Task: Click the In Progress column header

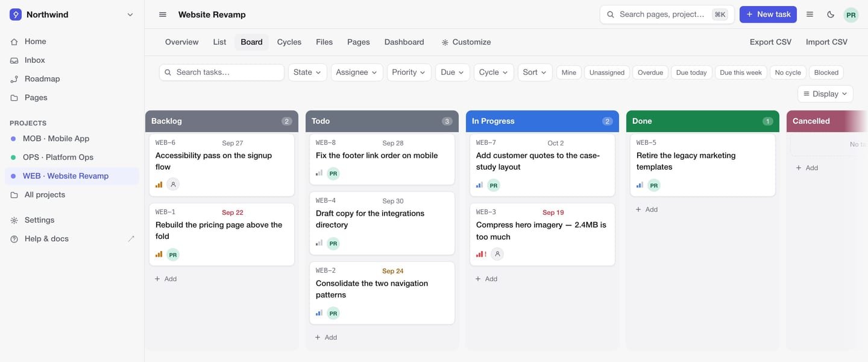Action: tap(542, 121)
